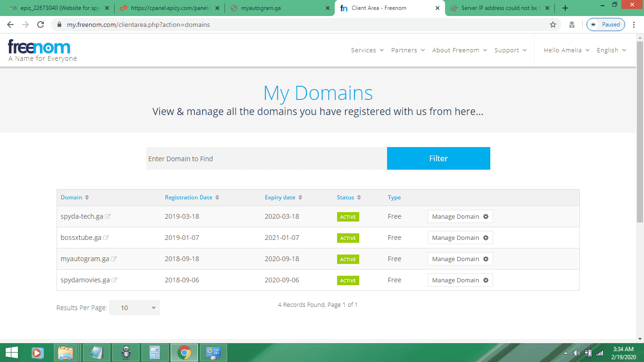
Task: Click the volume icon in system tray
Action: 576,353
